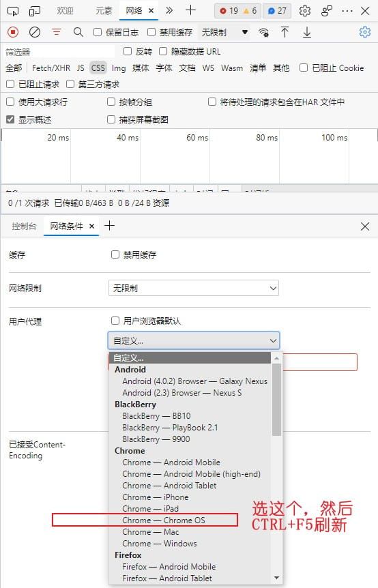This screenshot has width=378, height=588.
Task: Toggle the filter funnel icon
Action: (x=57, y=32)
